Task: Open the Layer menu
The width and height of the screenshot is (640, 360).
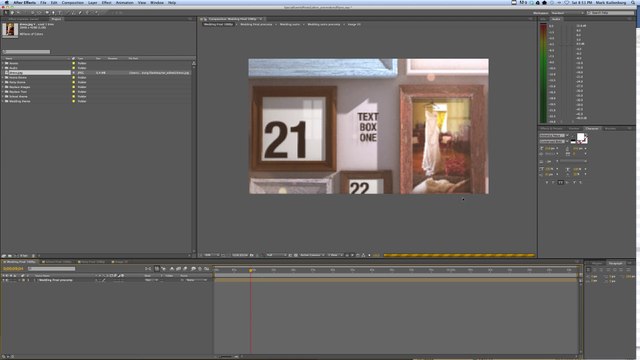Action: [93, 2]
